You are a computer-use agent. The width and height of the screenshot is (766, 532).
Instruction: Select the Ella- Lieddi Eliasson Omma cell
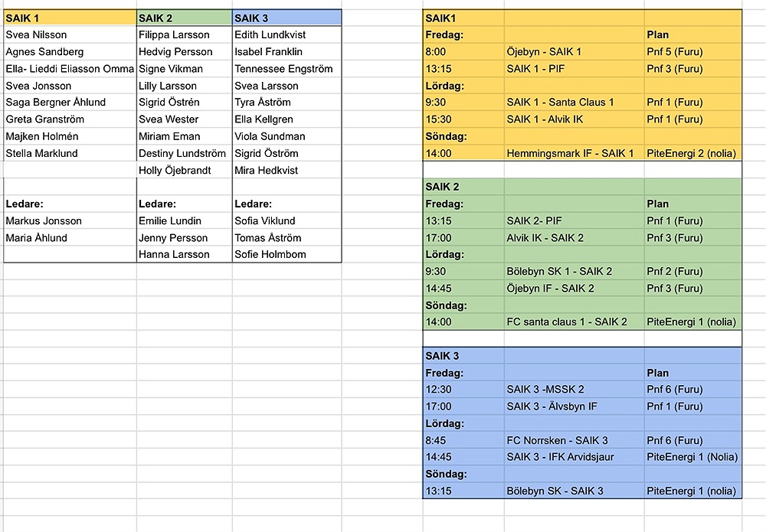pos(70,69)
